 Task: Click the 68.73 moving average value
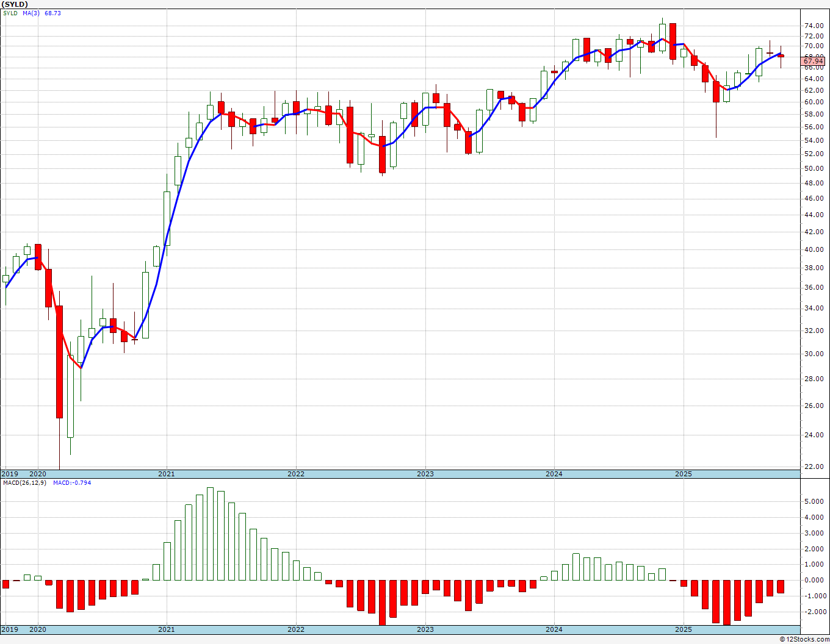[x=52, y=13]
